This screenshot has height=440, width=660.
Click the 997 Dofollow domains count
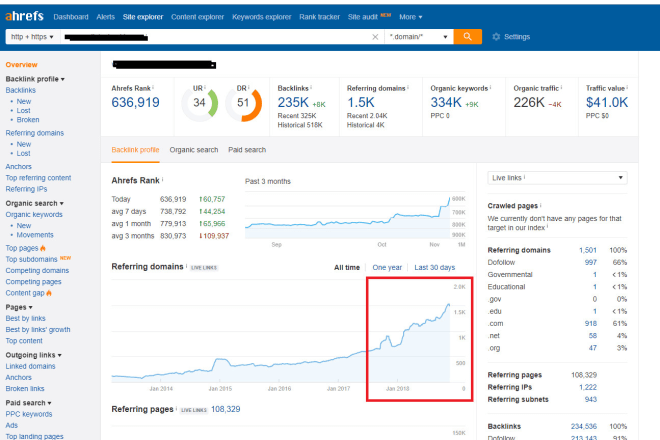[x=591, y=262]
